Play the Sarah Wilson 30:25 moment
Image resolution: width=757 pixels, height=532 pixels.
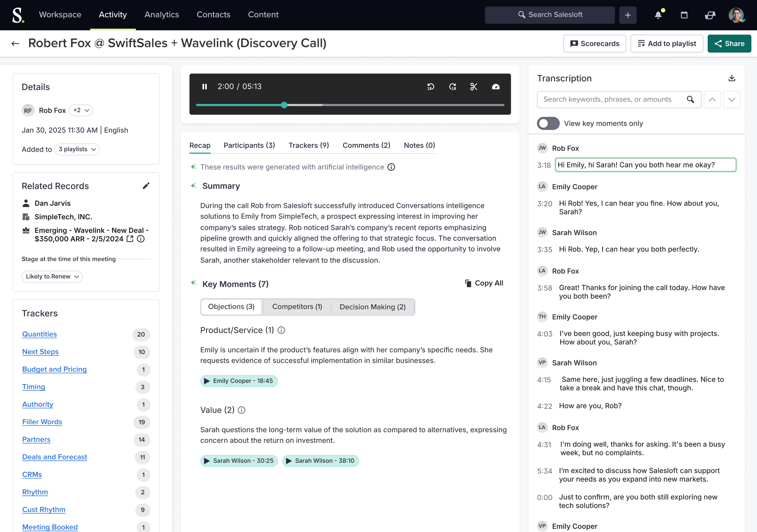[x=239, y=461]
